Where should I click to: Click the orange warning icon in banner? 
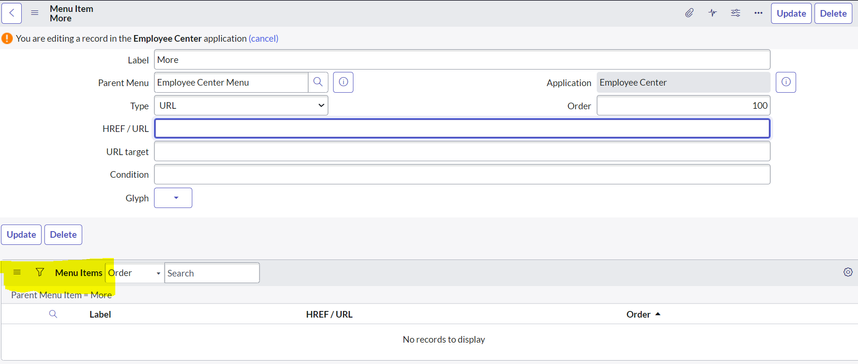click(7, 38)
